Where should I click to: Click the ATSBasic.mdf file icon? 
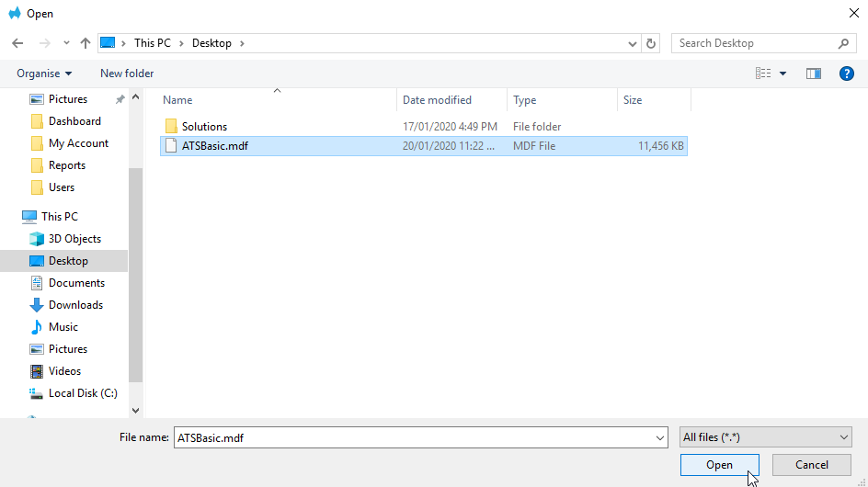171,146
